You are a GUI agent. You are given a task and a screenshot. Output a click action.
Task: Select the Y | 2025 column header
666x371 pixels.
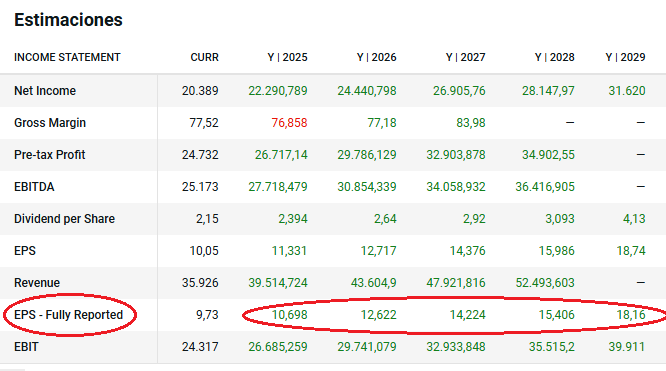click(288, 57)
